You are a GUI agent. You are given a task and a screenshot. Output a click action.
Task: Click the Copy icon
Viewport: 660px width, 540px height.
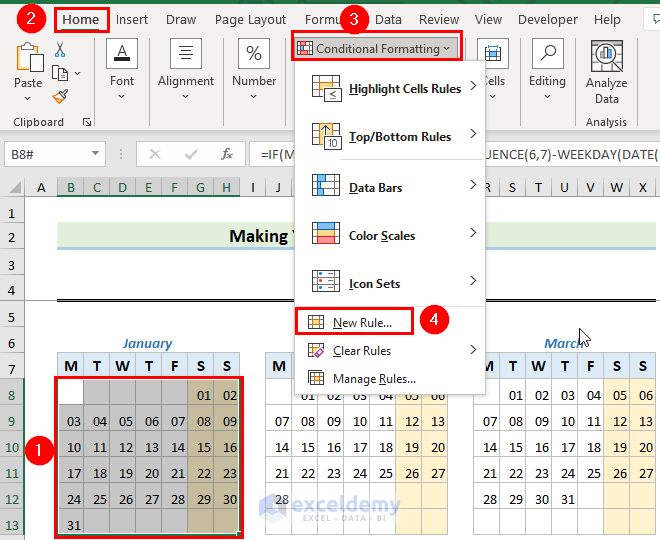point(60,73)
